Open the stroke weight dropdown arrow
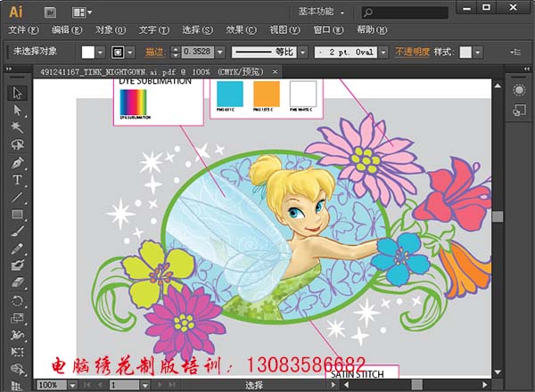Screen dimensions: 535x392 tap(220, 53)
